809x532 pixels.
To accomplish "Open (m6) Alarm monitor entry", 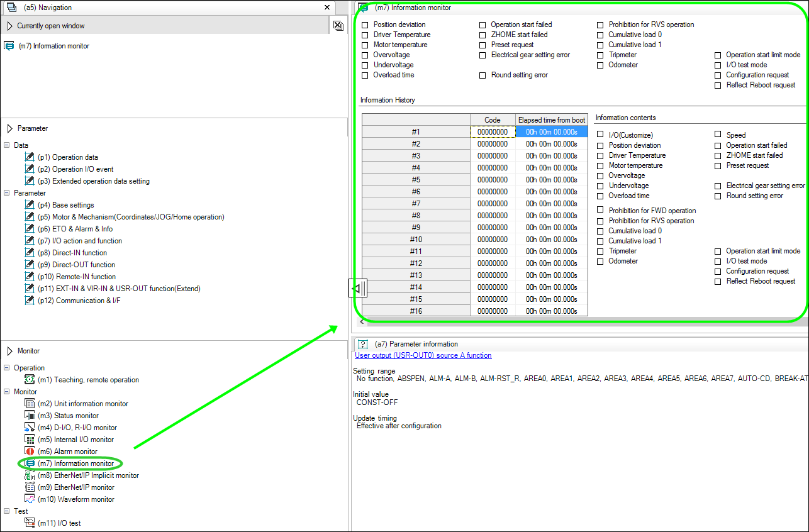I will [67, 452].
